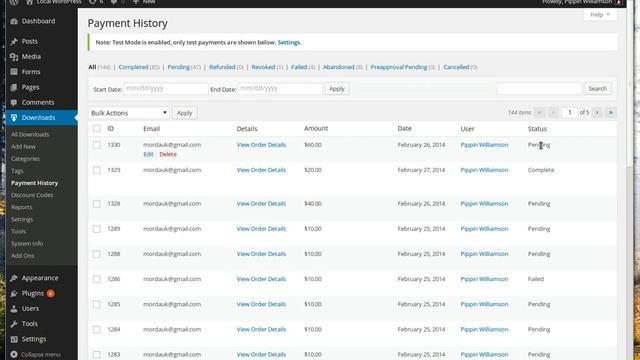This screenshot has width=640, height=360.
Task: Click the Start Date input field
Action: 166,89
